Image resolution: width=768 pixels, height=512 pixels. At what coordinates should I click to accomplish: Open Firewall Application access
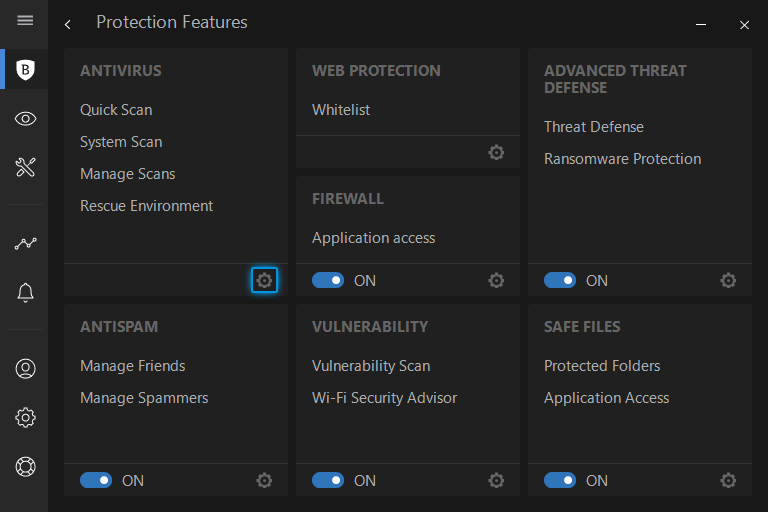coord(374,238)
